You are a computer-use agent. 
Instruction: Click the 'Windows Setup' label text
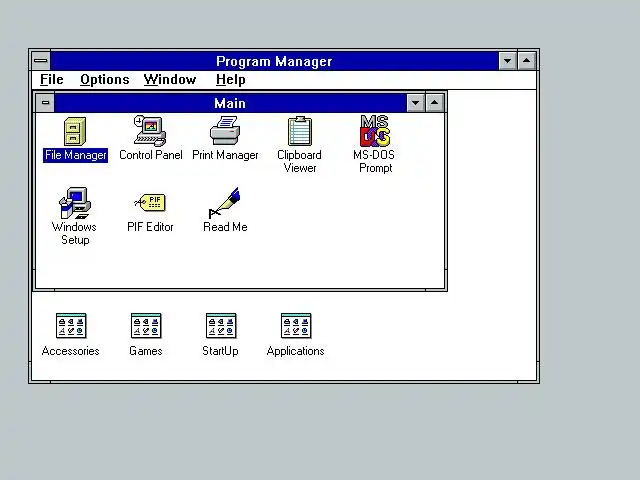pos(75,233)
